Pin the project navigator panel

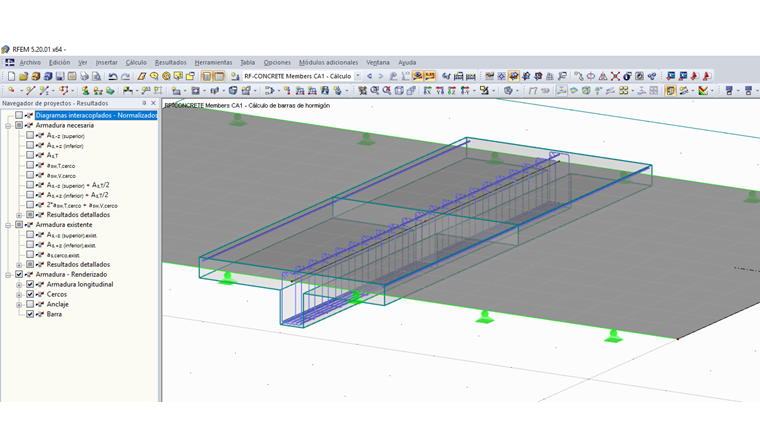[x=144, y=103]
